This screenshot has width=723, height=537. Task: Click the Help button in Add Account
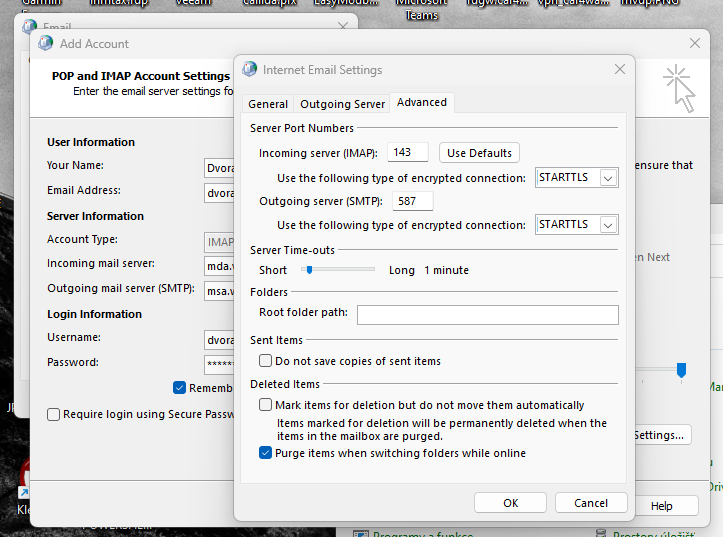pyautogui.click(x=666, y=506)
